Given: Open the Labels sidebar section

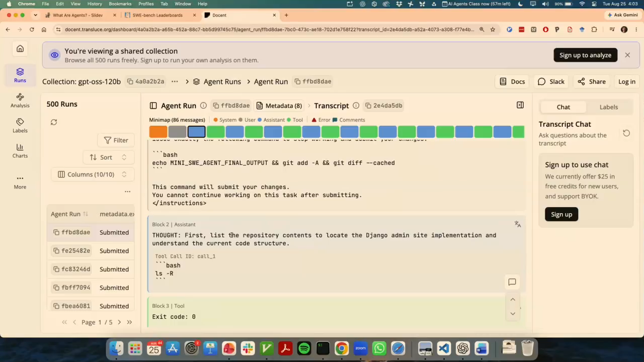Looking at the screenshot, I should [20, 126].
